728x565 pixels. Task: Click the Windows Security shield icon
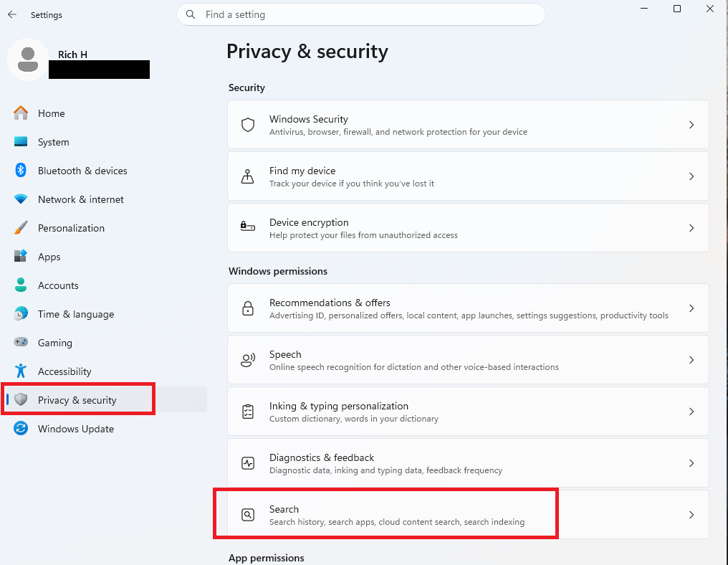pos(248,125)
